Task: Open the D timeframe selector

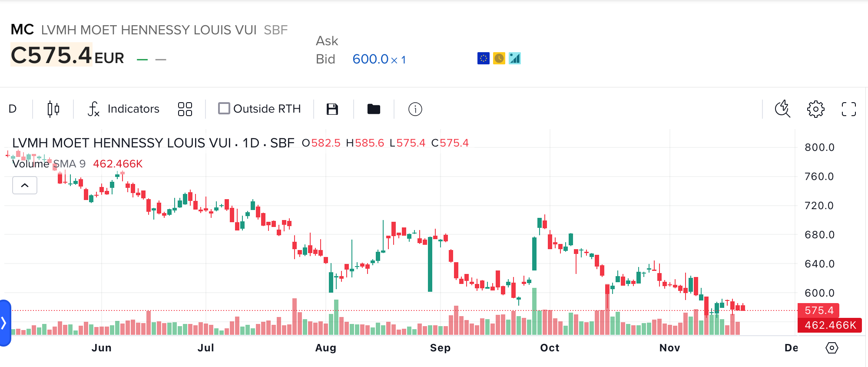Action: click(13, 109)
